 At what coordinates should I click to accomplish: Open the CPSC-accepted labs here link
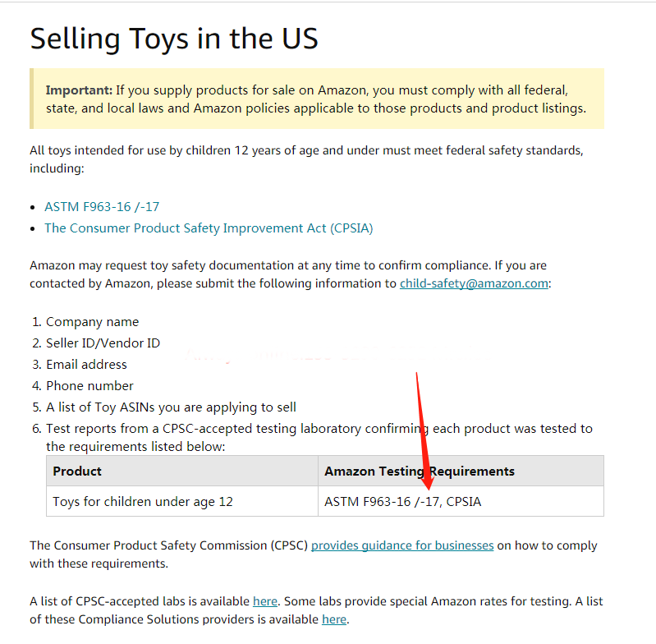(x=265, y=601)
